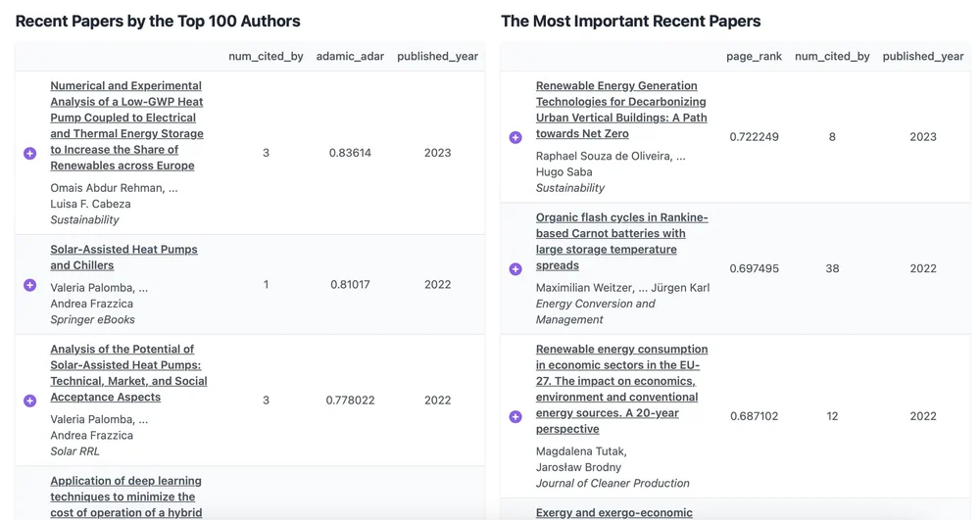Open the Numerical and Experimental Analysis of a Low-GWP Heat Pump paper
The width and height of the screenshot is (980, 520).
(x=126, y=125)
